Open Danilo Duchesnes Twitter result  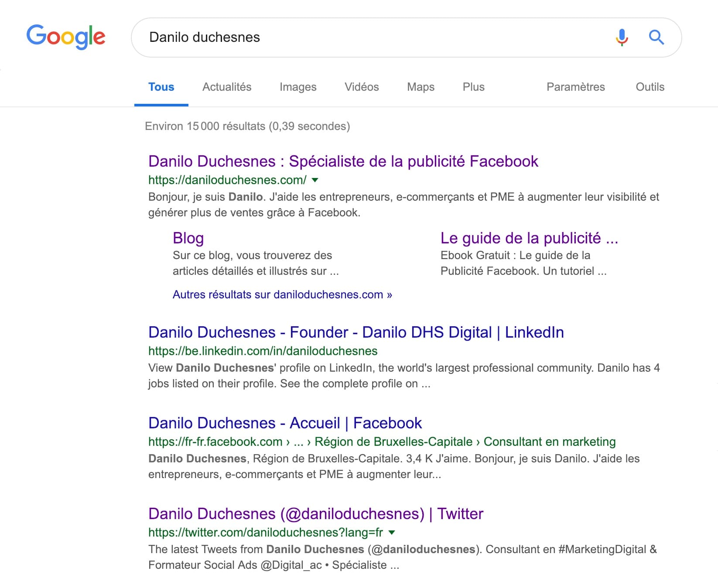[x=316, y=514]
